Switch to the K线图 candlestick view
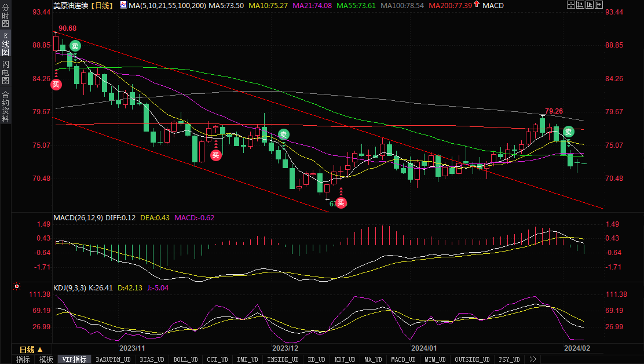This screenshot has width=644, height=364. point(5,44)
